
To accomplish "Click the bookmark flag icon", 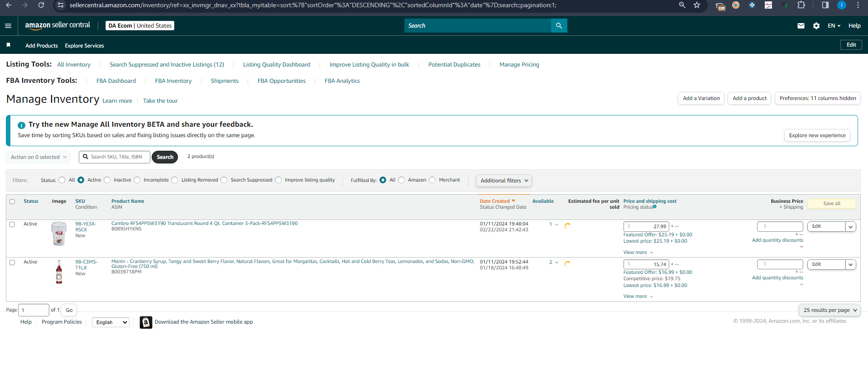I will (8, 45).
